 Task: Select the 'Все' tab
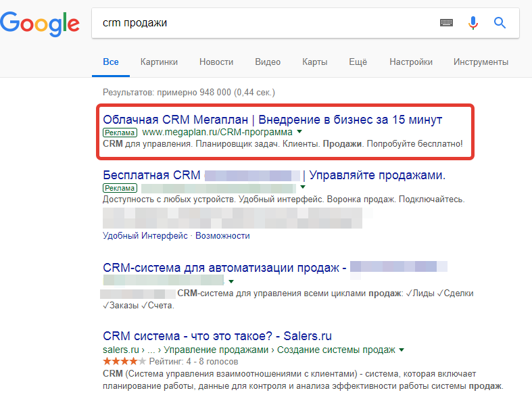click(x=111, y=62)
